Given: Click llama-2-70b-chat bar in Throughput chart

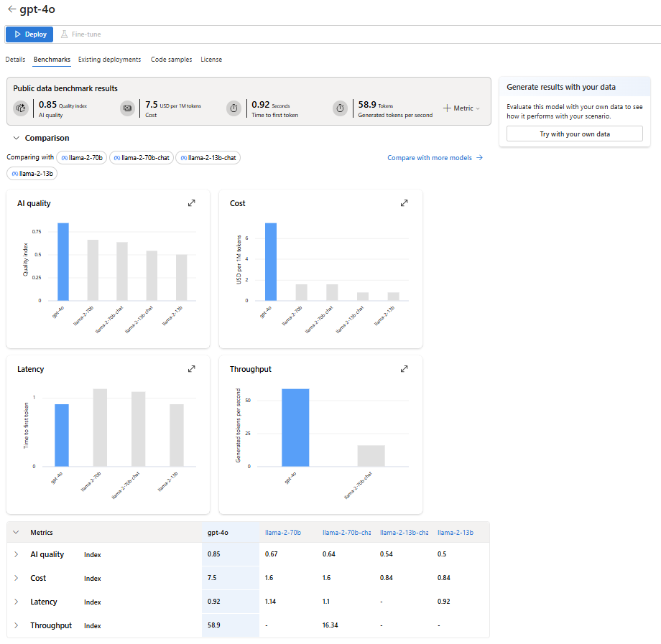Looking at the screenshot, I should click(x=371, y=456).
